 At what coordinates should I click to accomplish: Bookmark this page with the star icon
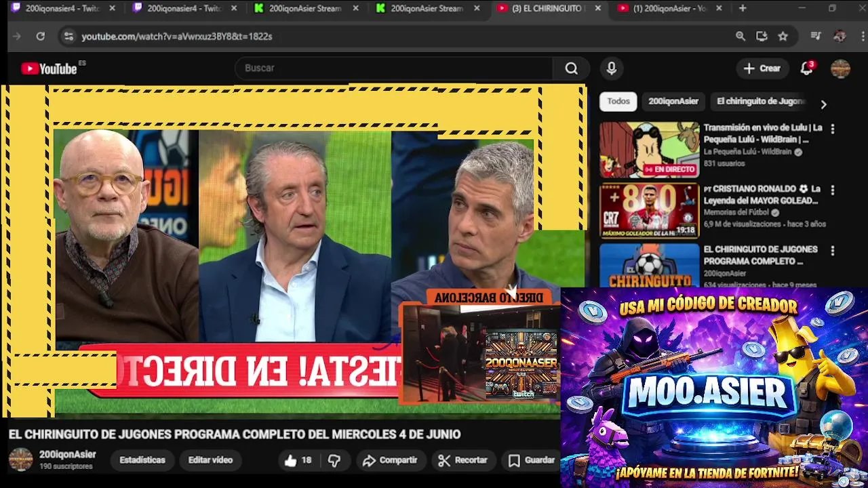click(783, 36)
